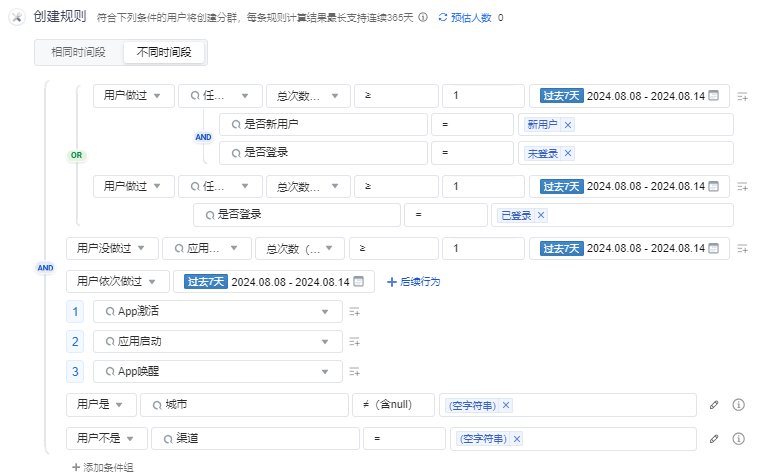Viewport: 784px width, 475px height.
Task: Click the ≠ (含null) operator selector
Action: tap(394, 405)
